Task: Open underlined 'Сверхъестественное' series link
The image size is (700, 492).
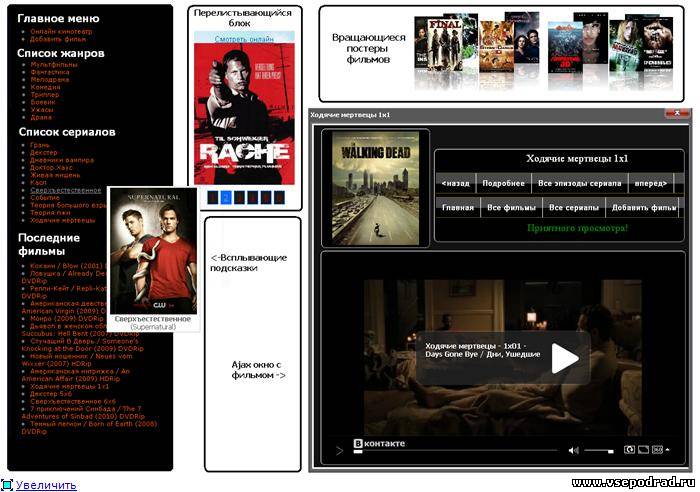Action: 66,190
